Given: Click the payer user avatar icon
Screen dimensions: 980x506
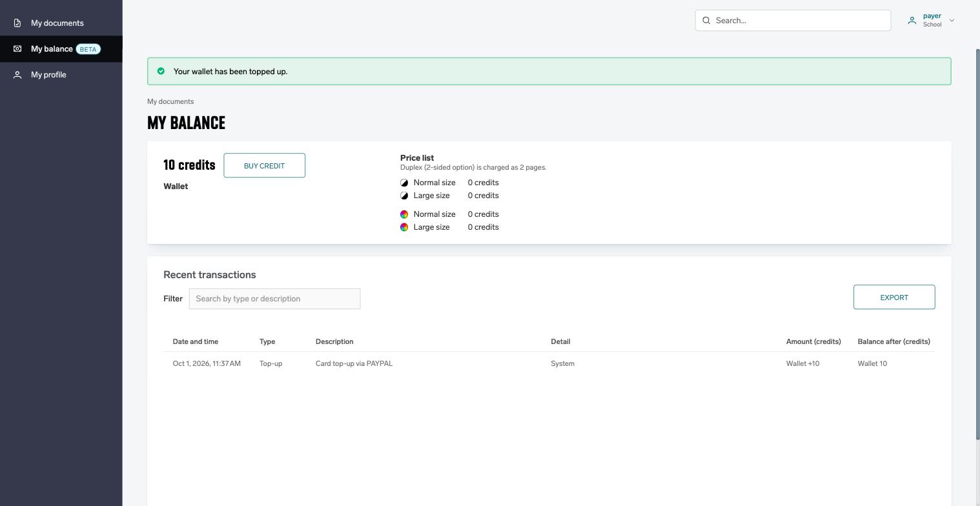Looking at the screenshot, I should (912, 21).
